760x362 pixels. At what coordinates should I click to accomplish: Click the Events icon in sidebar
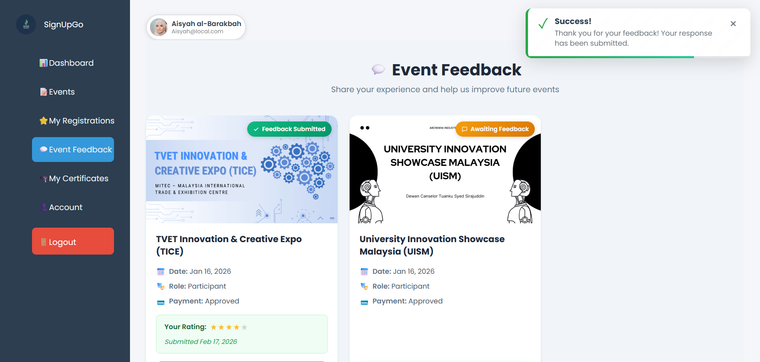click(x=44, y=92)
